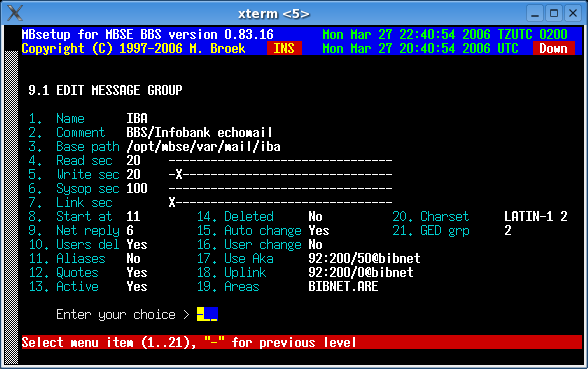Click the name value IBA
The height and width of the screenshot is (369, 588).
pos(137,118)
